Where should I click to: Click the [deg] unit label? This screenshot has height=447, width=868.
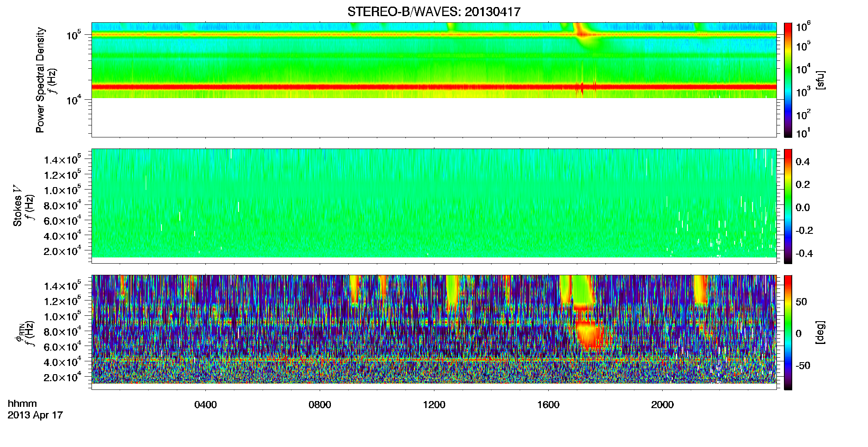pyautogui.click(x=820, y=332)
